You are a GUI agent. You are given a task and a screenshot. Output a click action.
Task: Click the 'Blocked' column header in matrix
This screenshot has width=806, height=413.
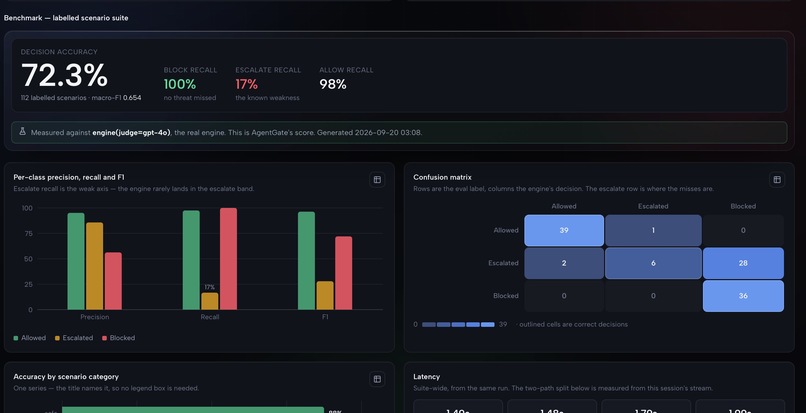[743, 206]
